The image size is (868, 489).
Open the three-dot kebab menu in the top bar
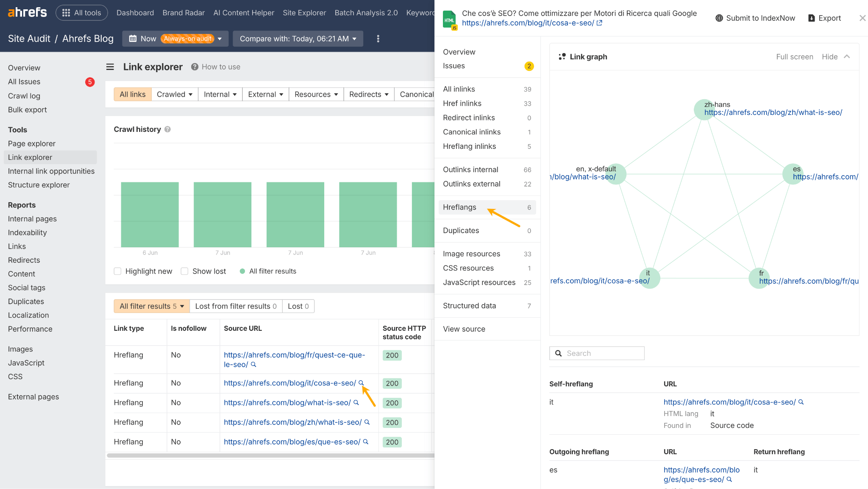(378, 39)
